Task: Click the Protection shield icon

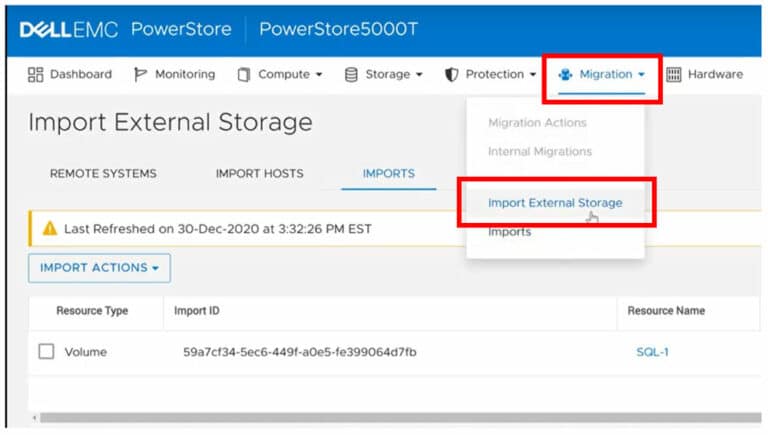Action: pyautogui.click(x=452, y=74)
